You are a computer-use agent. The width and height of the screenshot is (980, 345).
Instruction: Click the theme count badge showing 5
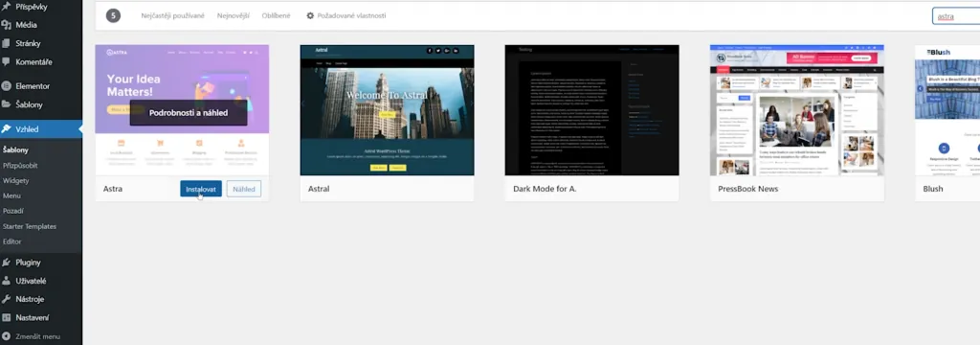[113, 15]
